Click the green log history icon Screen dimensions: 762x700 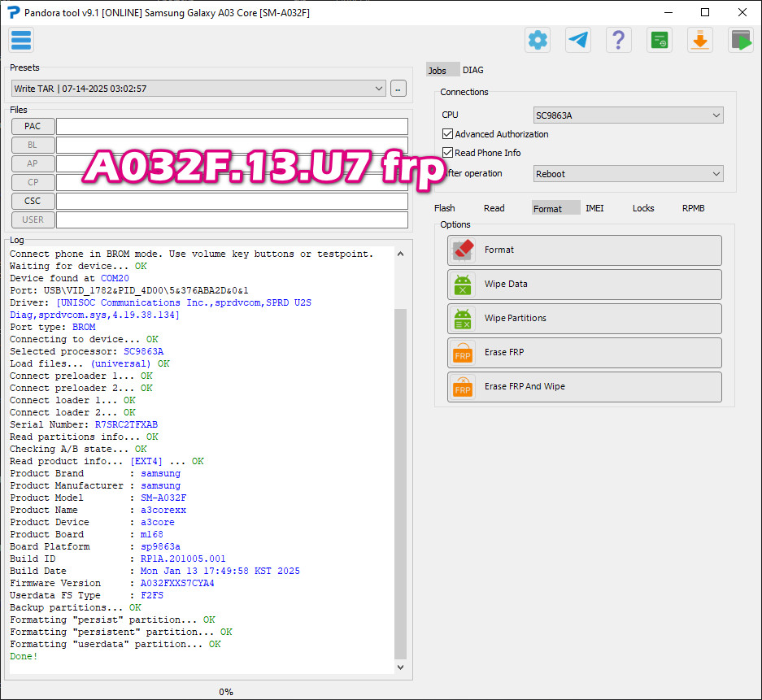[660, 41]
